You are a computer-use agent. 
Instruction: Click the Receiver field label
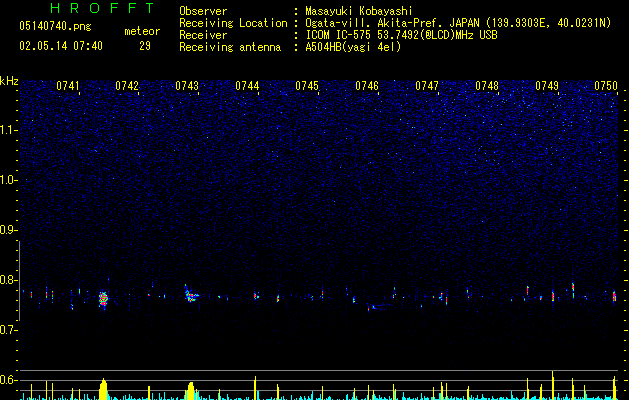pyautogui.click(x=203, y=35)
